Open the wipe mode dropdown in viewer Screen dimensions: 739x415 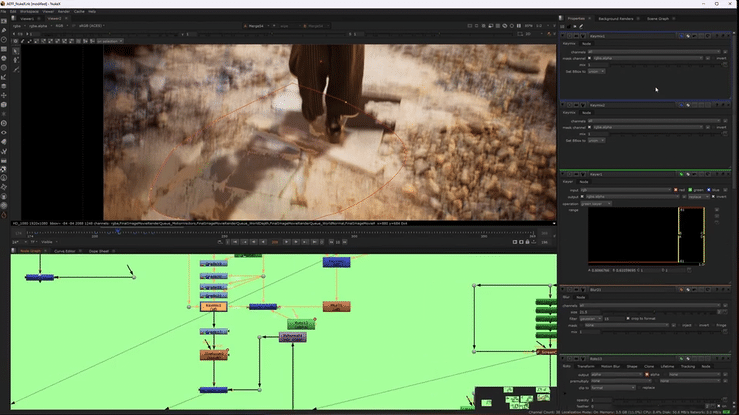[287, 26]
